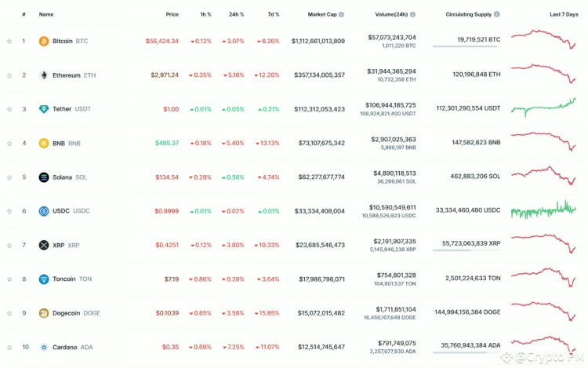Toggle the watchlist star for Solana
The height and width of the screenshot is (368, 588).
[9, 177]
